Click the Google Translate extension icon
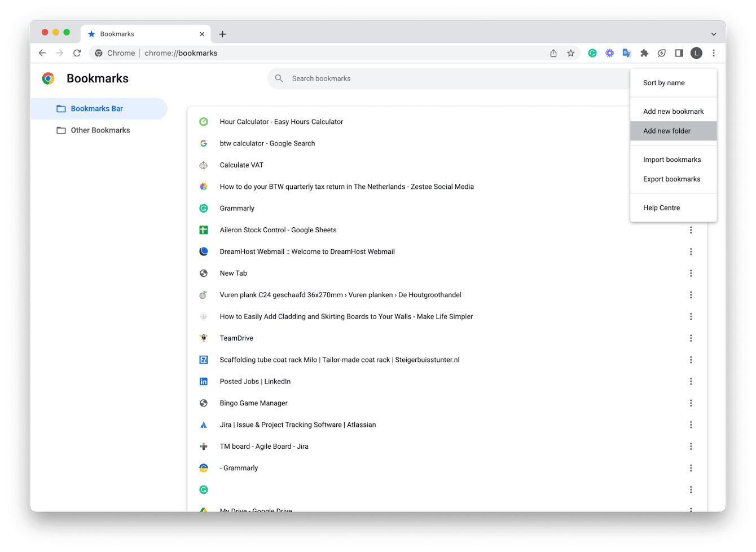The width and height of the screenshot is (756, 552). click(627, 52)
